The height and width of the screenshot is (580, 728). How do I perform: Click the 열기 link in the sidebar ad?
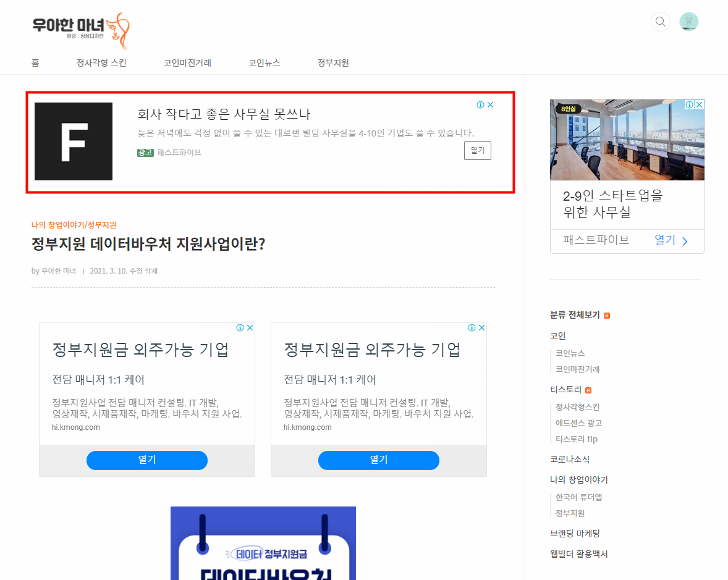point(664,240)
